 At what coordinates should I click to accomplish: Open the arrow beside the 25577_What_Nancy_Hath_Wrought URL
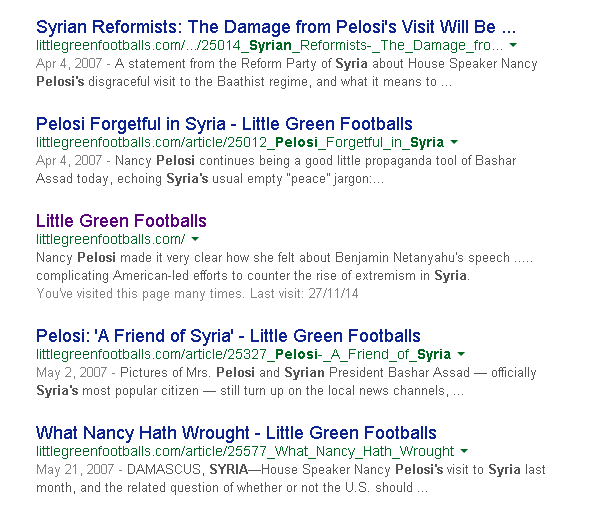coord(464,451)
